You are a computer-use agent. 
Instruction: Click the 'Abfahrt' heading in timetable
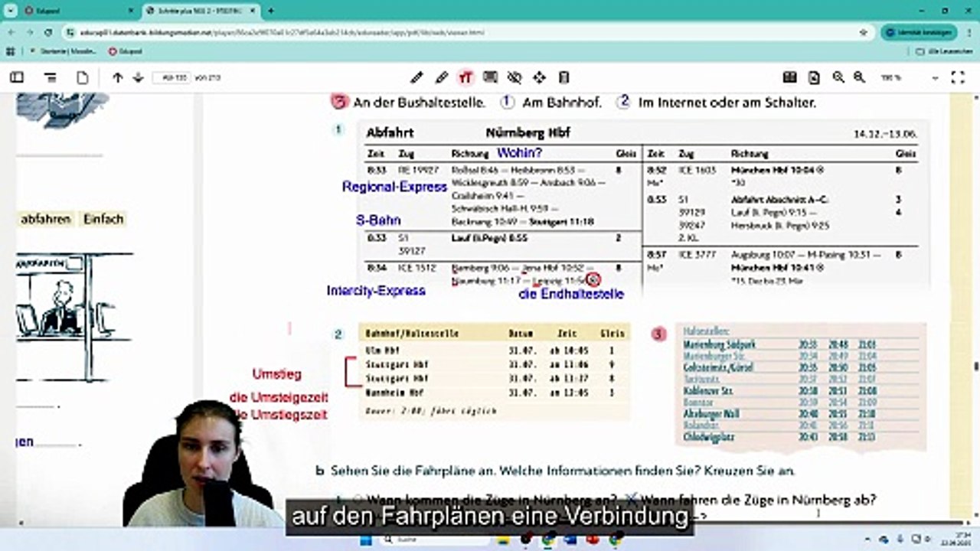coord(389,132)
